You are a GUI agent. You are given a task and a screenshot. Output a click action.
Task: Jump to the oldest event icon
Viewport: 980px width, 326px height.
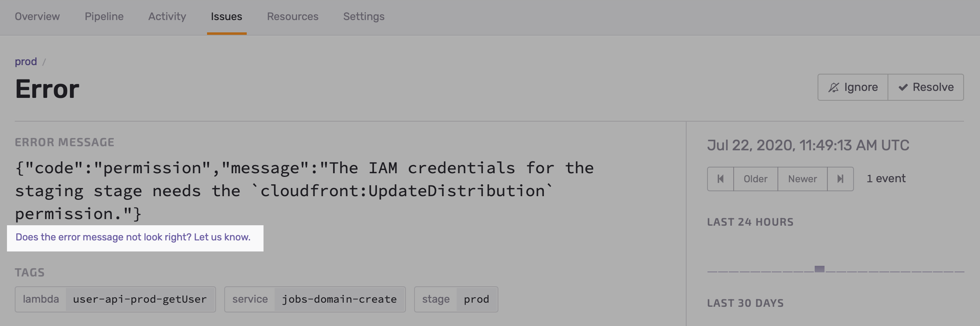[x=721, y=179]
